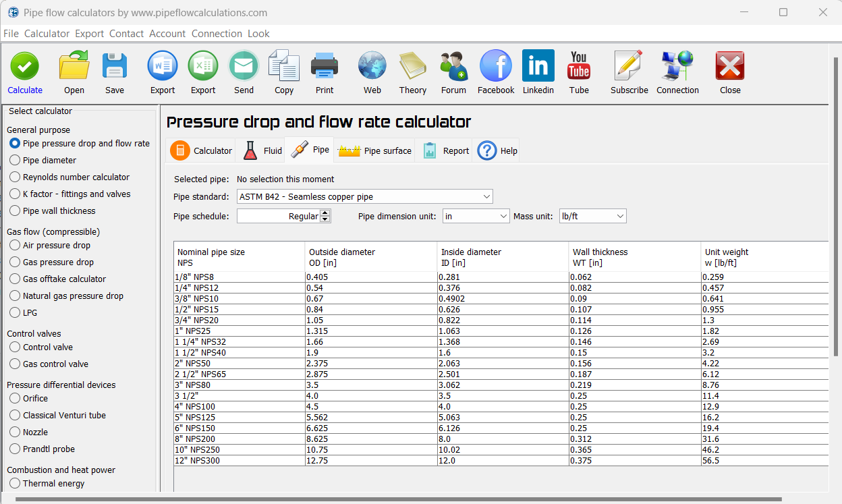Image resolution: width=842 pixels, height=504 pixels.
Task: Export results to Word
Action: tap(162, 72)
